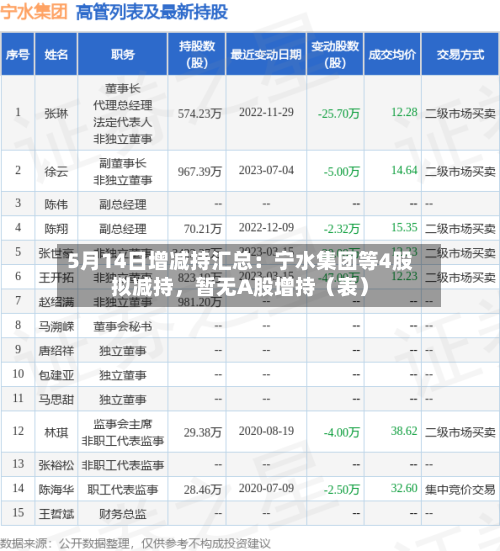
Task: Select the 成交均价 column header
Action: (x=392, y=54)
